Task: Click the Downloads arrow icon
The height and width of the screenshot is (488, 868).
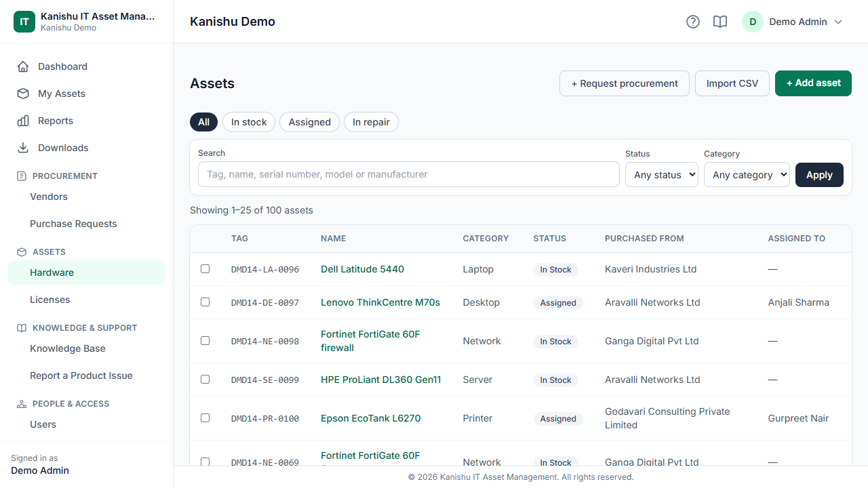Action: coord(23,148)
